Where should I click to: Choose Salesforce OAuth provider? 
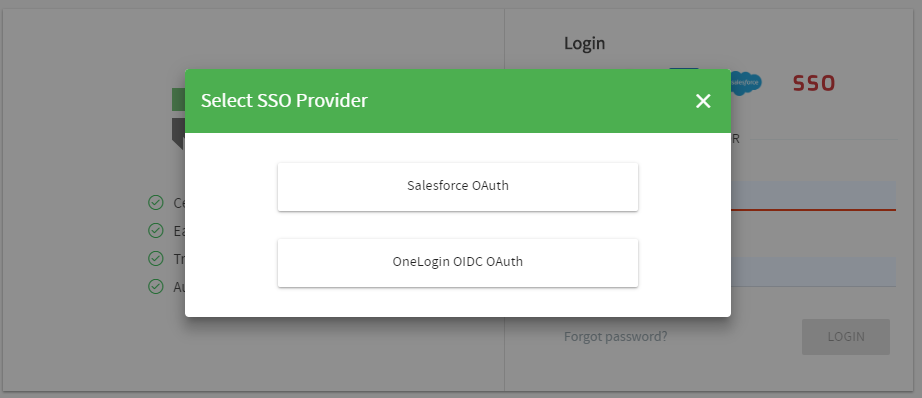(457, 186)
